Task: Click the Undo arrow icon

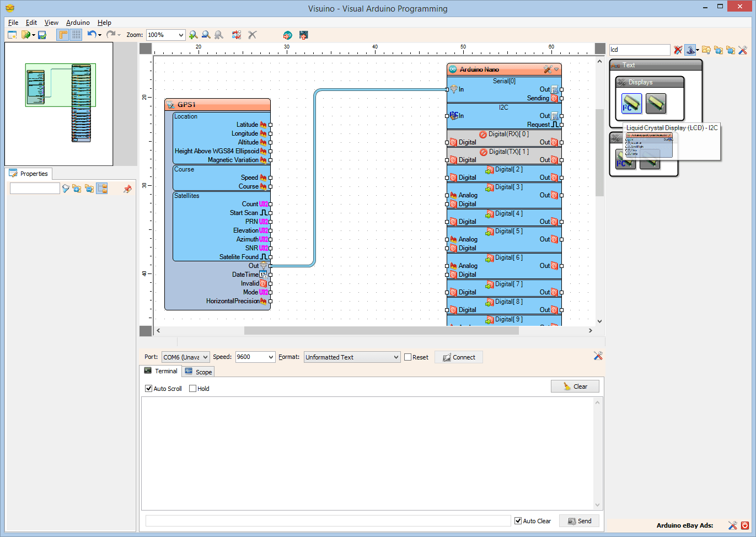Action: (x=92, y=34)
